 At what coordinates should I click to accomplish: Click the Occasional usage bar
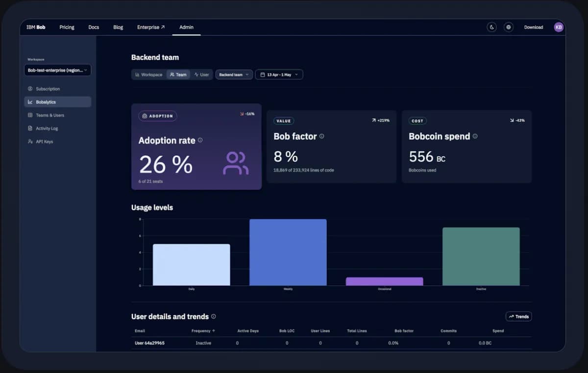(x=384, y=281)
